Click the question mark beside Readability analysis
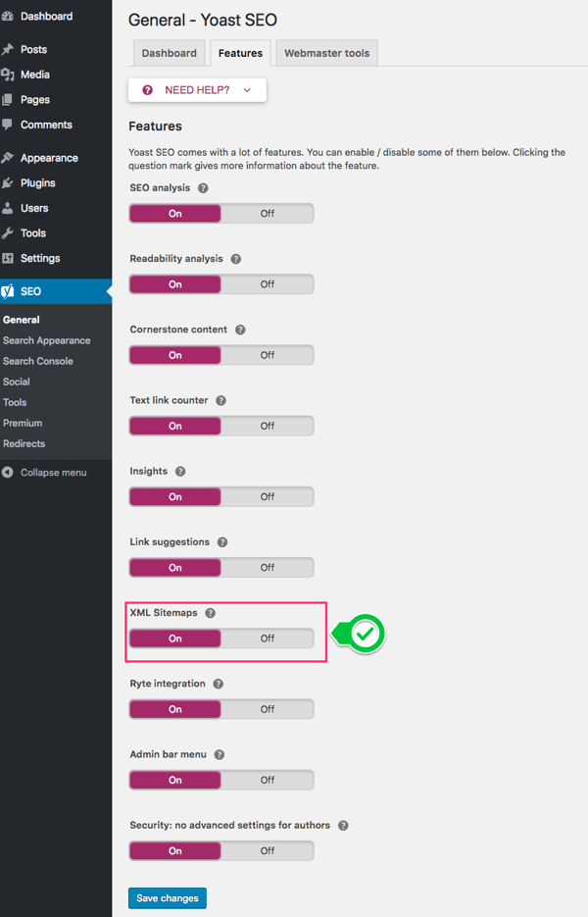The image size is (588, 917). click(236, 259)
